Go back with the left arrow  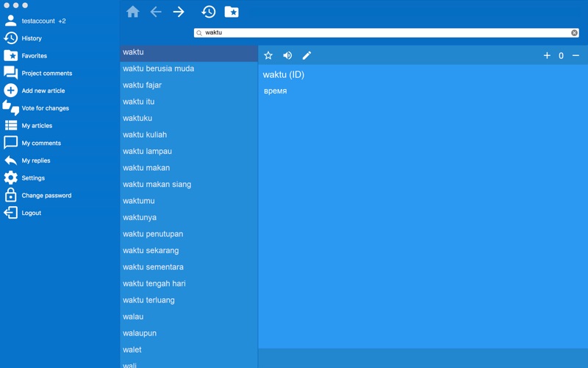(156, 12)
